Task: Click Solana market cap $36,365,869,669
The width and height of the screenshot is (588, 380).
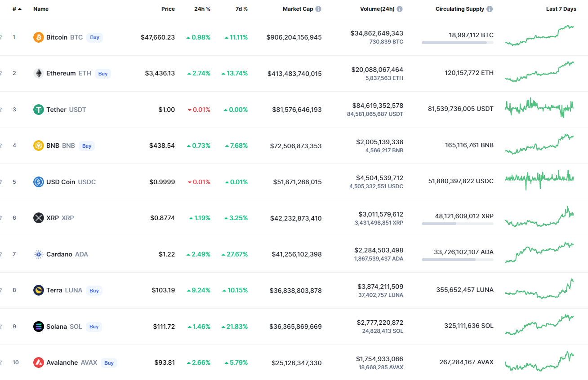Action: 296,327
